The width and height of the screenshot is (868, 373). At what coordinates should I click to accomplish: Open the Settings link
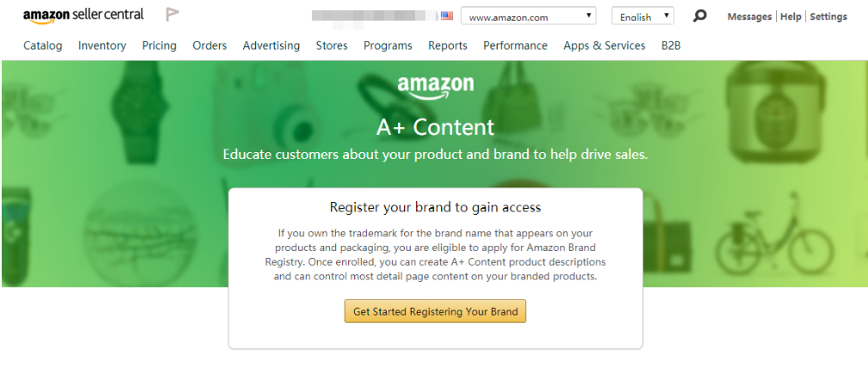point(828,16)
